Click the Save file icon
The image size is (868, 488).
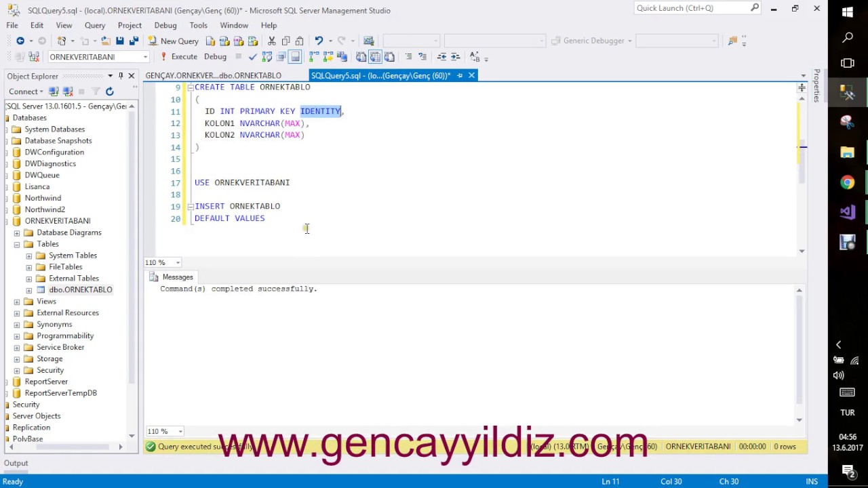120,41
